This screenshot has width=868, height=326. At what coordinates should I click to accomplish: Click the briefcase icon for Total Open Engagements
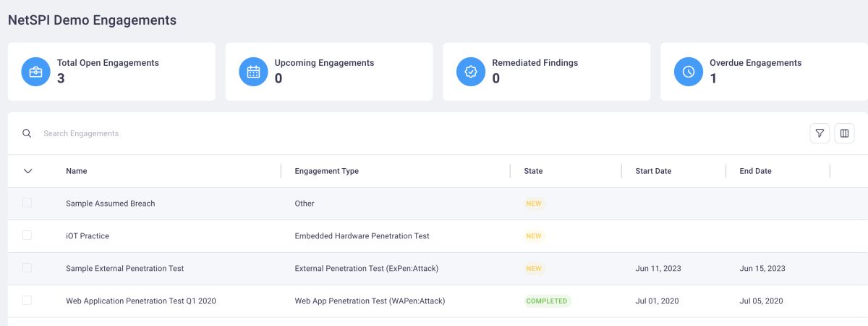35,72
